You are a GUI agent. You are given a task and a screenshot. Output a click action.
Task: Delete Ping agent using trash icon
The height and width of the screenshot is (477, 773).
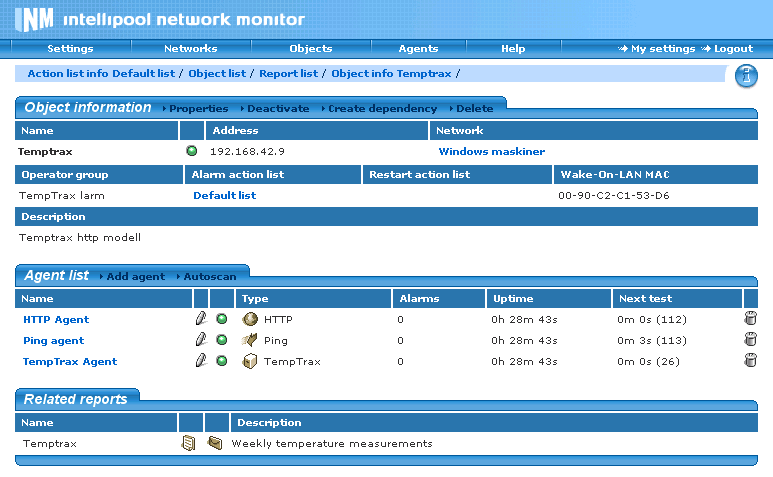click(751, 340)
